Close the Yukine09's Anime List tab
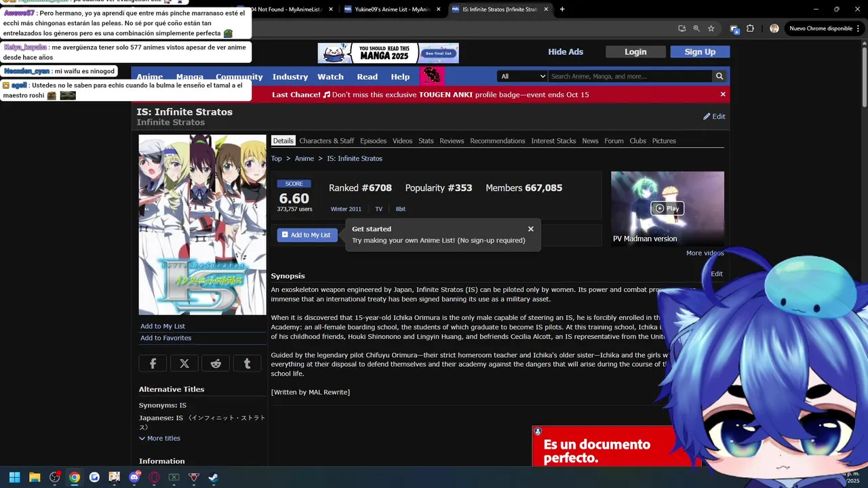The width and height of the screenshot is (868, 488). (439, 9)
